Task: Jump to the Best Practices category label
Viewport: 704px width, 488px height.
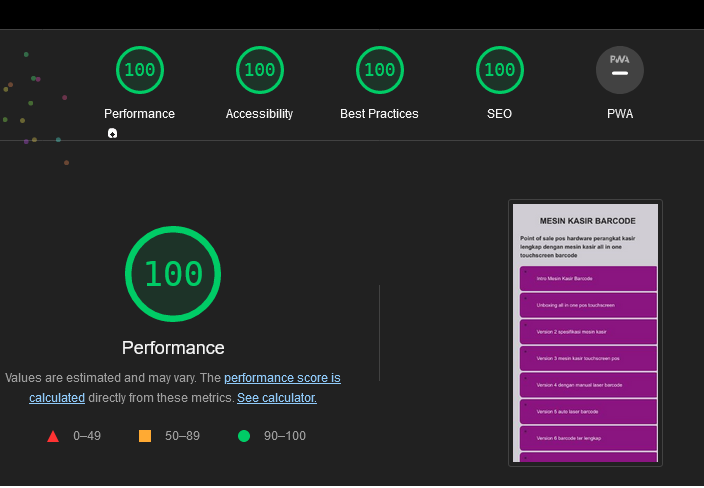Action: click(x=379, y=114)
